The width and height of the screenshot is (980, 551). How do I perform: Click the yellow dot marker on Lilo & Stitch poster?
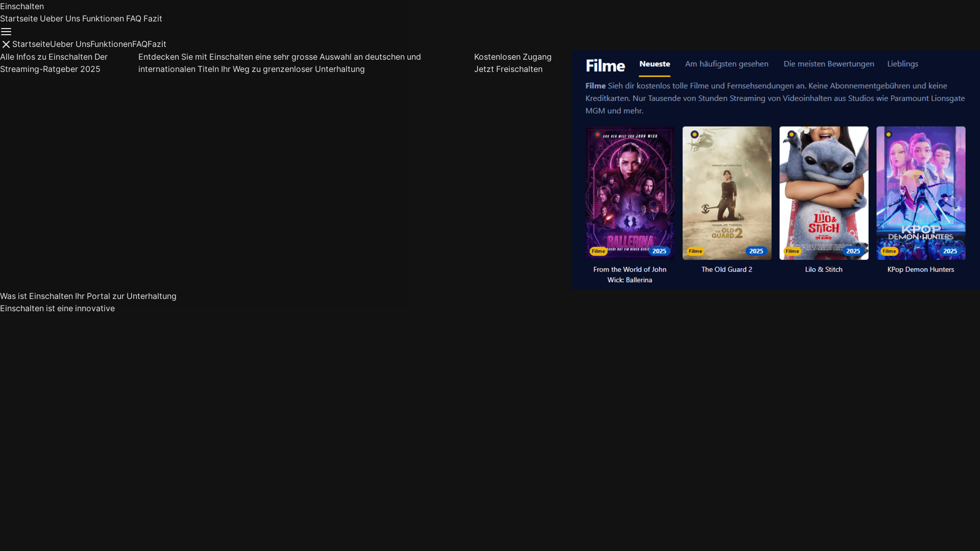791,134
